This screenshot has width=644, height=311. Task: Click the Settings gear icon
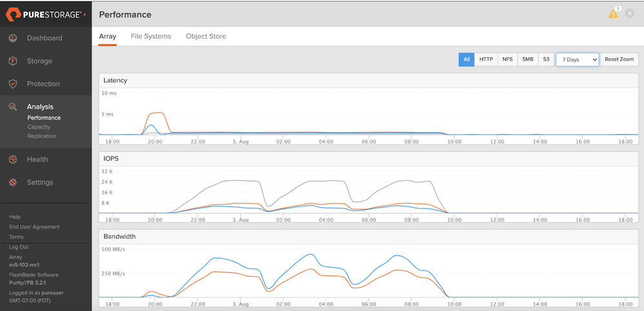point(13,182)
